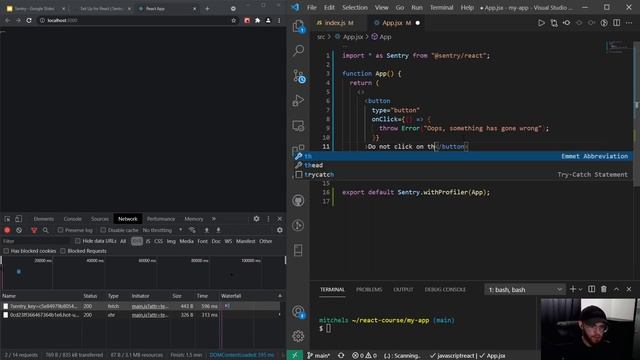The image size is (640, 360).
Task: Stop recording the network log
Action: pyautogui.click(x=7, y=230)
